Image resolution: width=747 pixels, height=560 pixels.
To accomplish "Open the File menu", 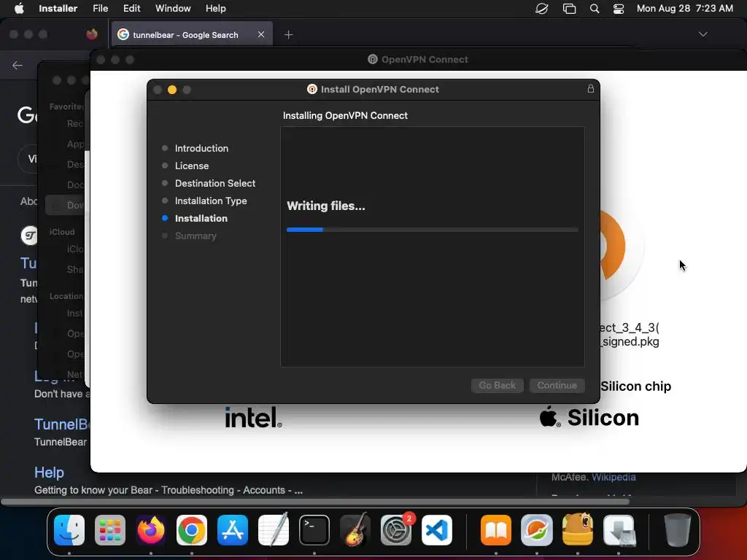I will [x=100, y=8].
